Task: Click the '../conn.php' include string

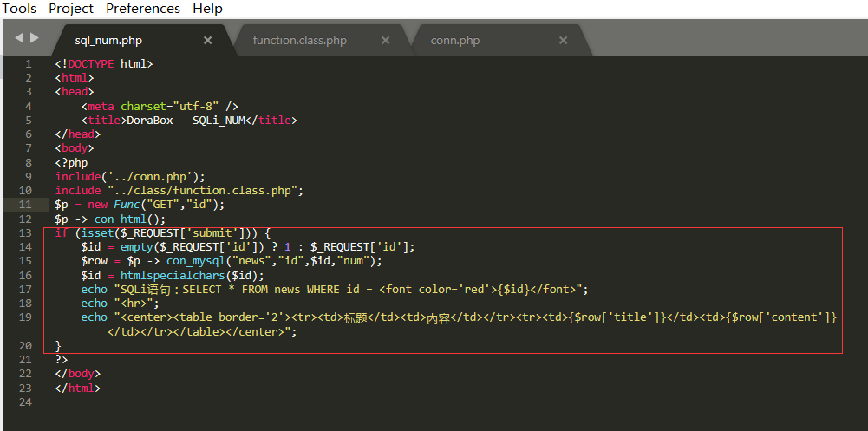Action: 153,177
